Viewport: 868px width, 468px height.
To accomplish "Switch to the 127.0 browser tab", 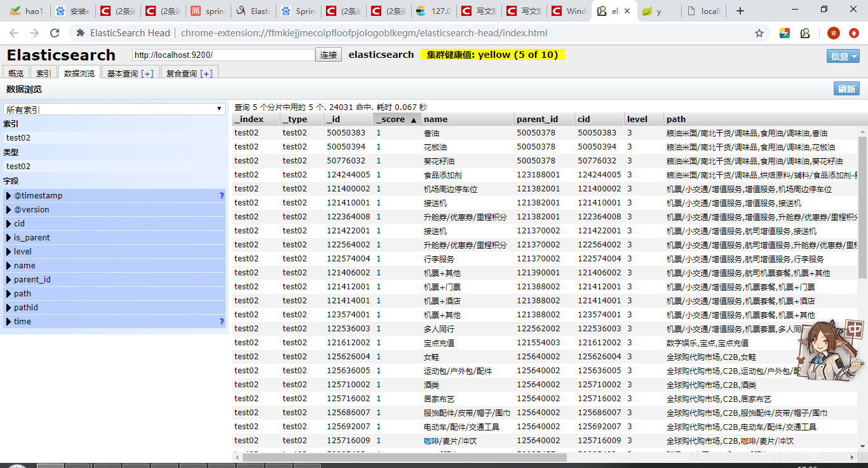I will pos(433,11).
